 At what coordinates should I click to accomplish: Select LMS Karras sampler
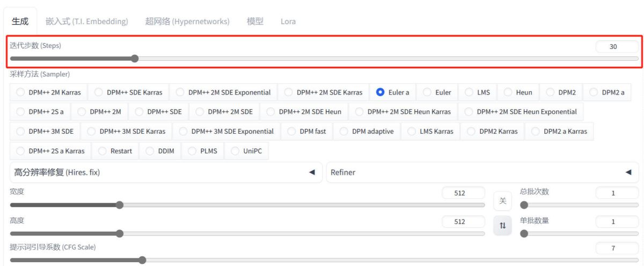point(431,131)
